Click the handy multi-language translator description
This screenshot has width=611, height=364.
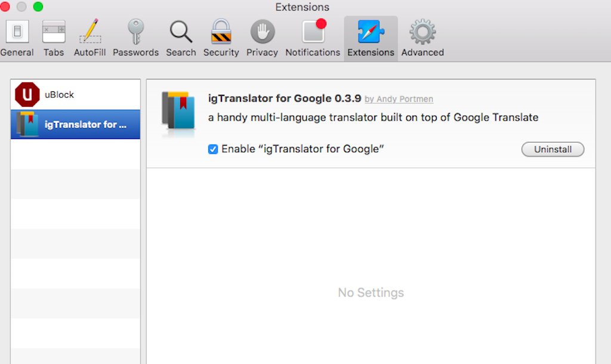374,118
